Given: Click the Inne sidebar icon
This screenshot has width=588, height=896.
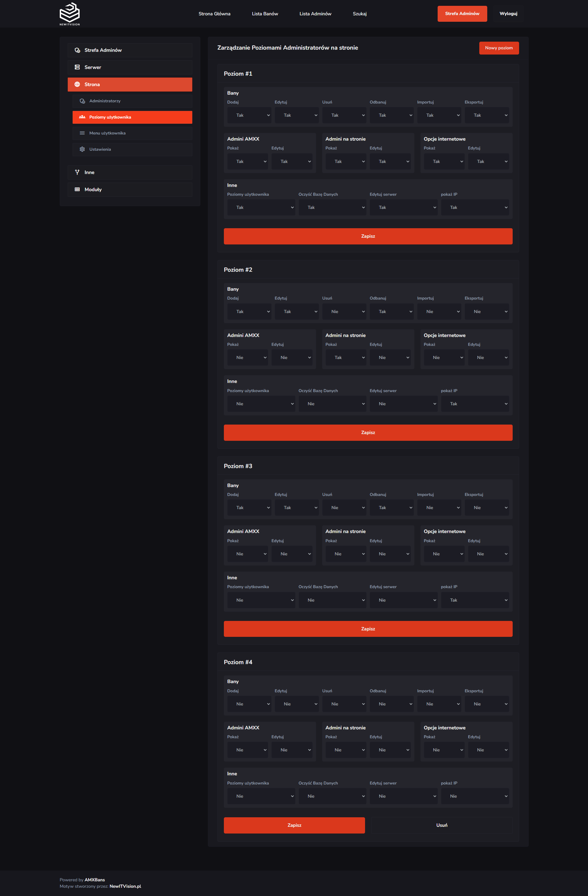Looking at the screenshot, I should (x=77, y=172).
